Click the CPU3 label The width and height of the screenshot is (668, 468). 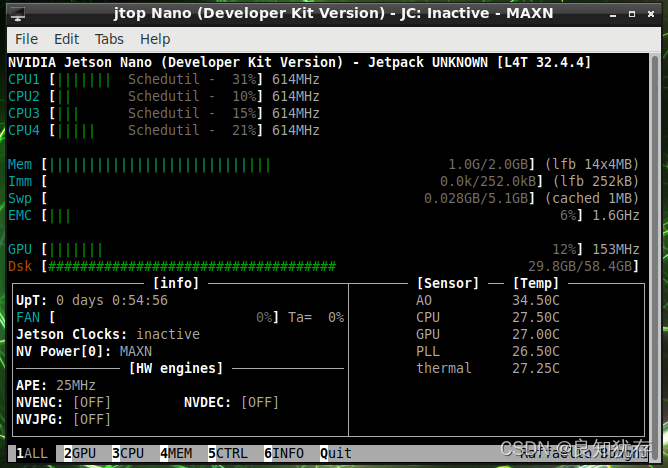click(x=24, y=113)
